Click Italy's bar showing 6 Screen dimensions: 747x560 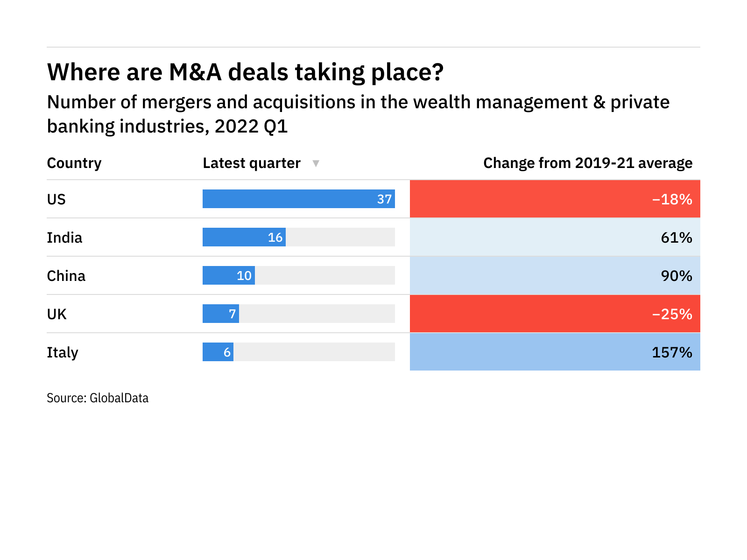218,352
